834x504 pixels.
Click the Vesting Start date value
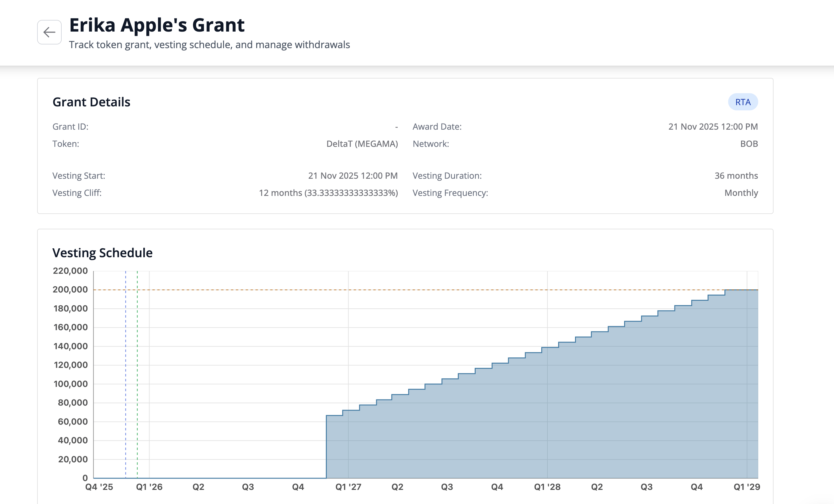[x=353, y=176]
